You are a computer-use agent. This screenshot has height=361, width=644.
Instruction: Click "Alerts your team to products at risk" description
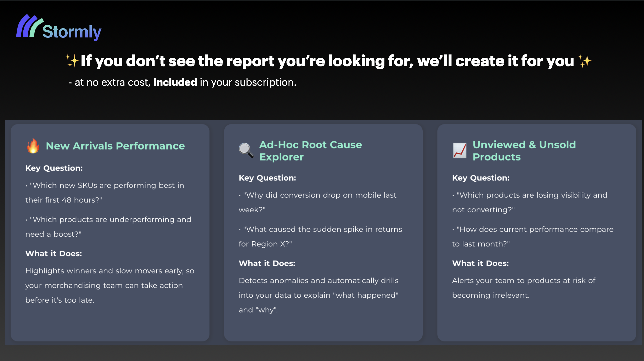pos(524,288)
